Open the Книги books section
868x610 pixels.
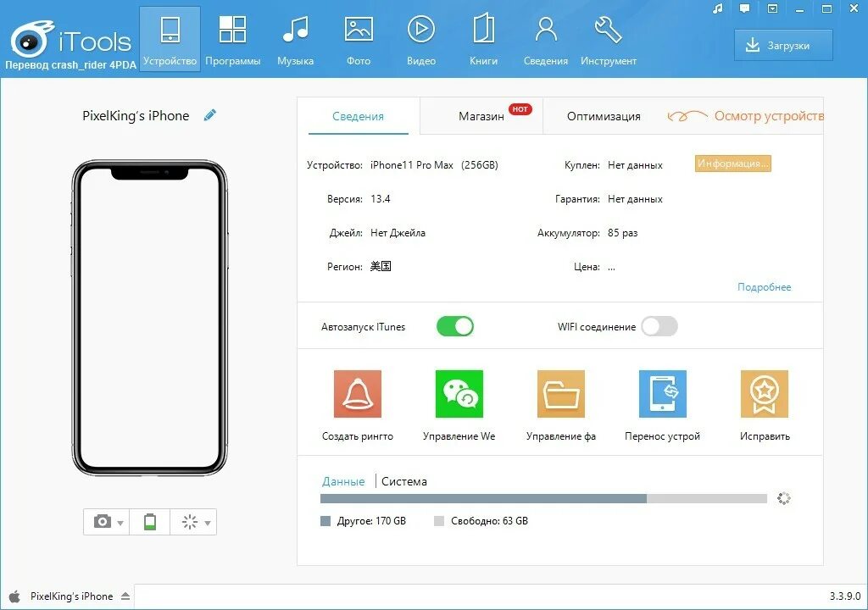pos(483,40)
